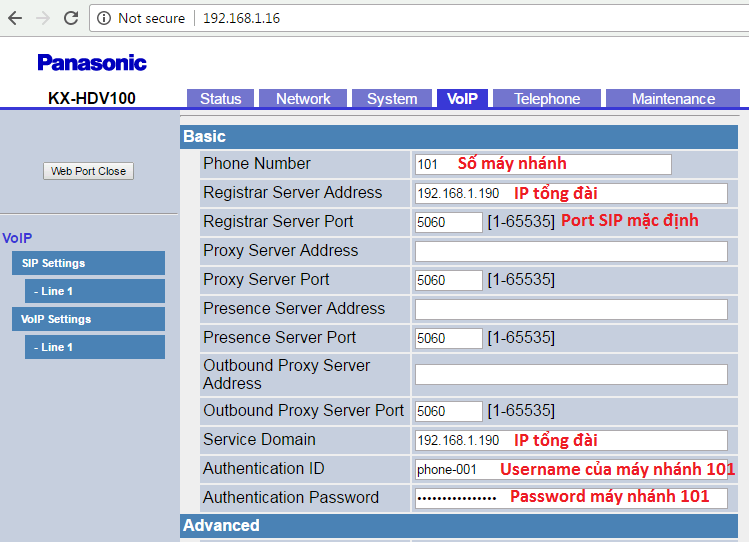Viewport: 749px width, 542px height.
Task: Switch to the Network tab
Action: (303, 98)
